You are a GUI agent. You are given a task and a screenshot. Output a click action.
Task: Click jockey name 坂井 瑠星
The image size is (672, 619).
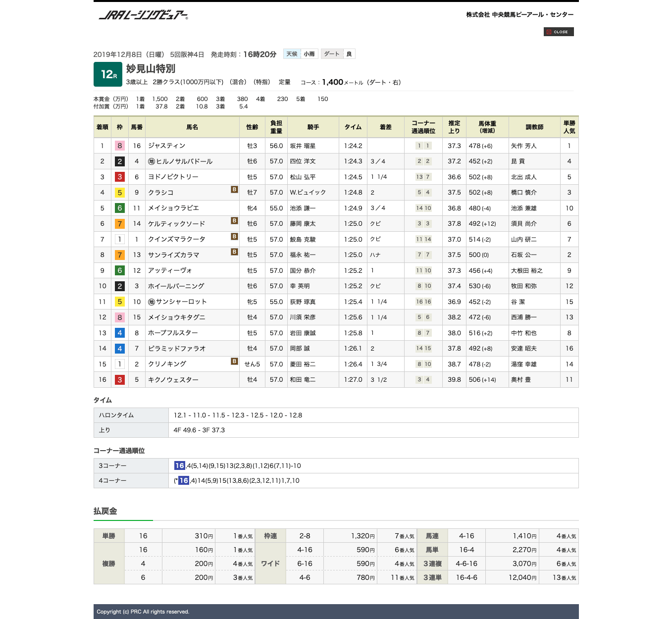click(303, 146)
